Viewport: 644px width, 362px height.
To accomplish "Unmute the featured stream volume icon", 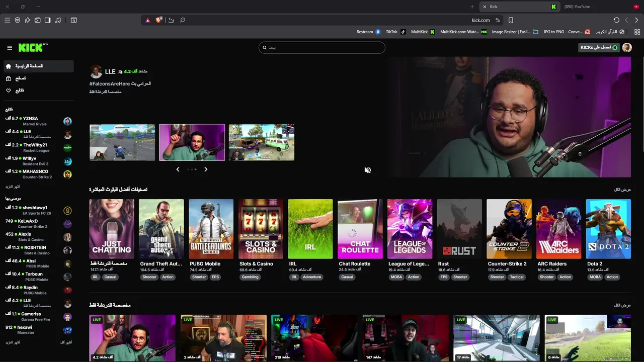I will tap(368, 170).
